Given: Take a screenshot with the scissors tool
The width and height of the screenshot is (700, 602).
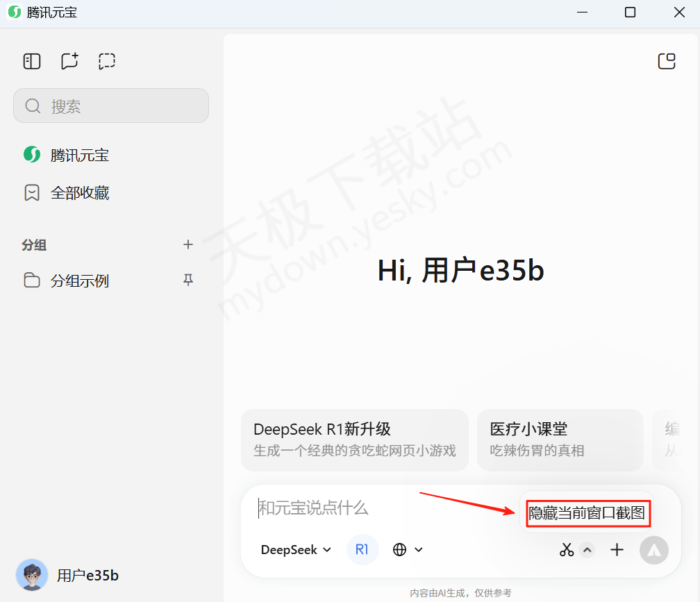Looking at the screenshot, I should tap(567, 549).
